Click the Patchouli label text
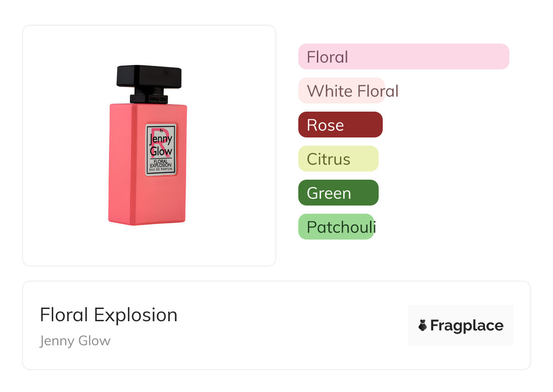This screenshot has height=392, width=553. click(341, 227)
